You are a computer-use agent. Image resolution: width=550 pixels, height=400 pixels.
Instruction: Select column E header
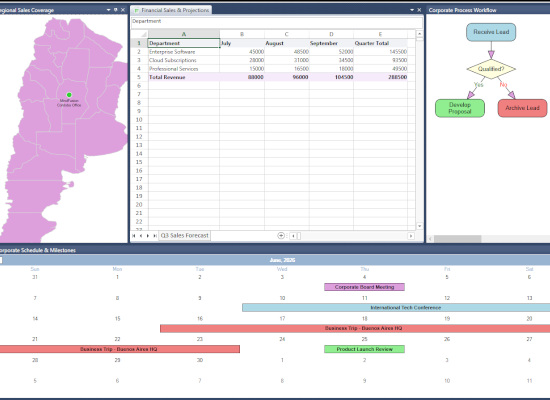pyautogui.click(x=381, y=34)
